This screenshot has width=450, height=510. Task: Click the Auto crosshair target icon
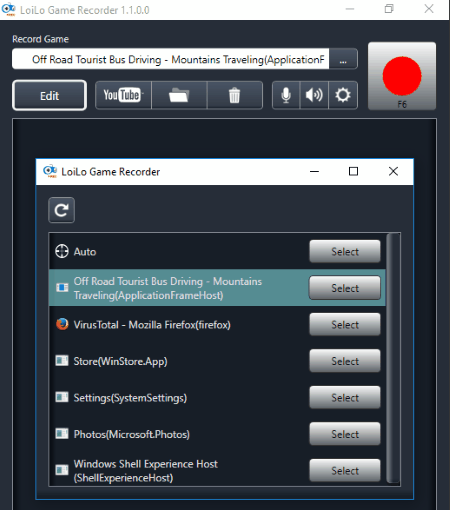(x=62, y=251)
